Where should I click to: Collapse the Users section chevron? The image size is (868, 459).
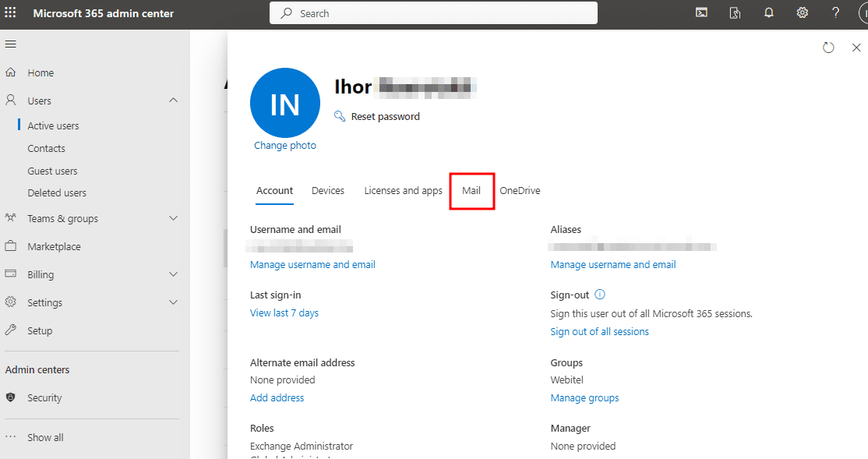coord(173,101)
